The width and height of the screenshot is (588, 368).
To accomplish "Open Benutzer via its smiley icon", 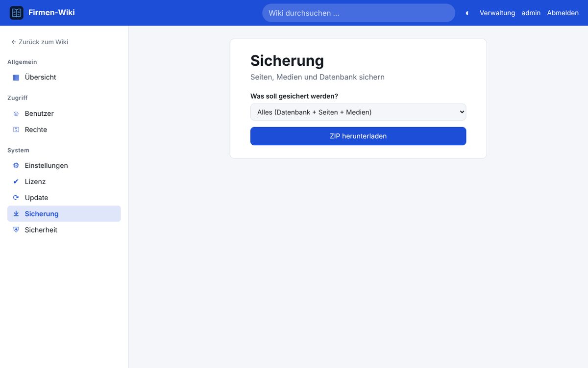I will [x=16, y=114].
